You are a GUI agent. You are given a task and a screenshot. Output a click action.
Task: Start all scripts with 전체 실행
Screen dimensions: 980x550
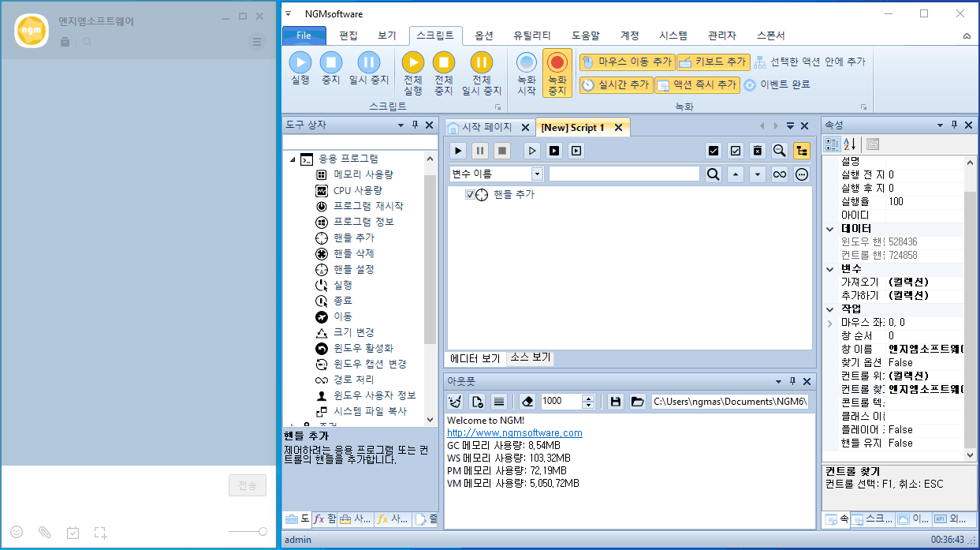[x=413, y=73]
